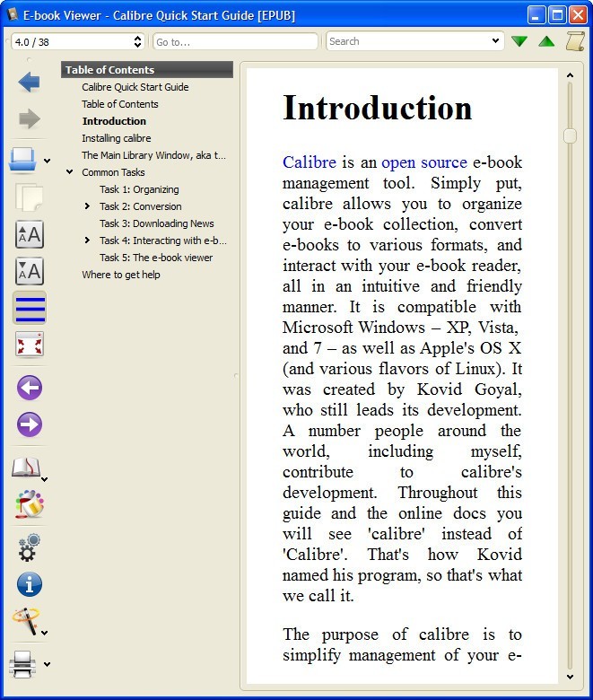
Task: Click the Table of Contents panel header
Action: point(147,70)
